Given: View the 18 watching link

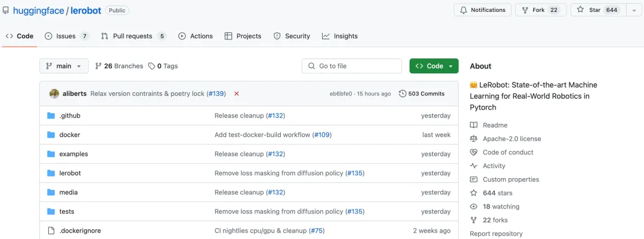Looking at the screenshot, I should pos(501,207).
